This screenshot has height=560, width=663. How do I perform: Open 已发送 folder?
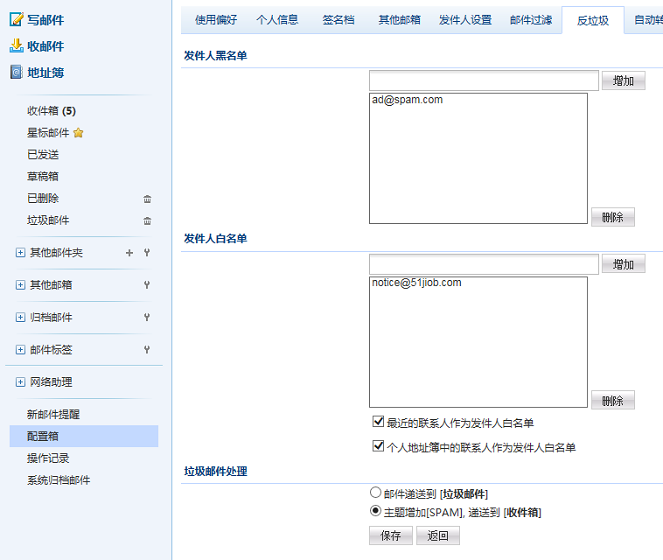pyautogui.click(x=43, y=154)
